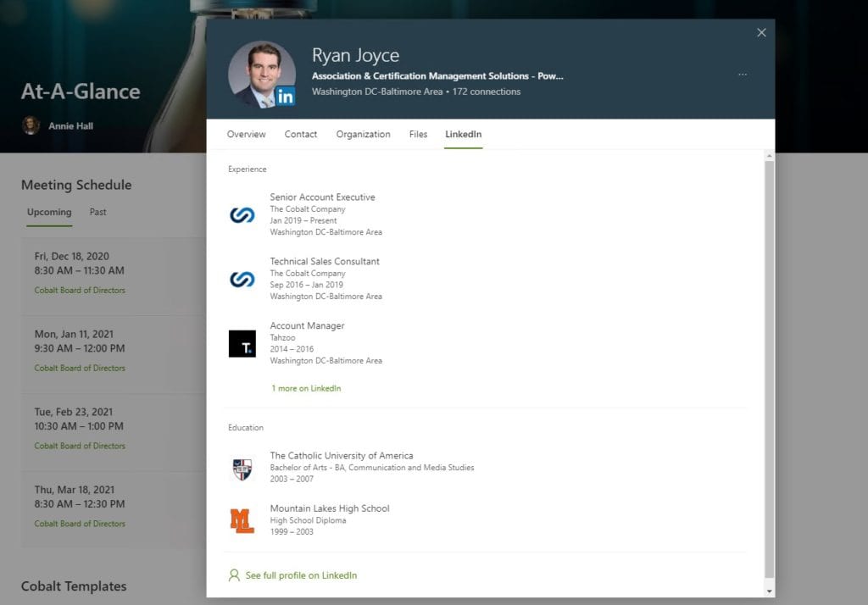Viewport: 868px width, 605px height.
Task: Open the 1 more on LinkedIn link
Action: pos(306,389)
